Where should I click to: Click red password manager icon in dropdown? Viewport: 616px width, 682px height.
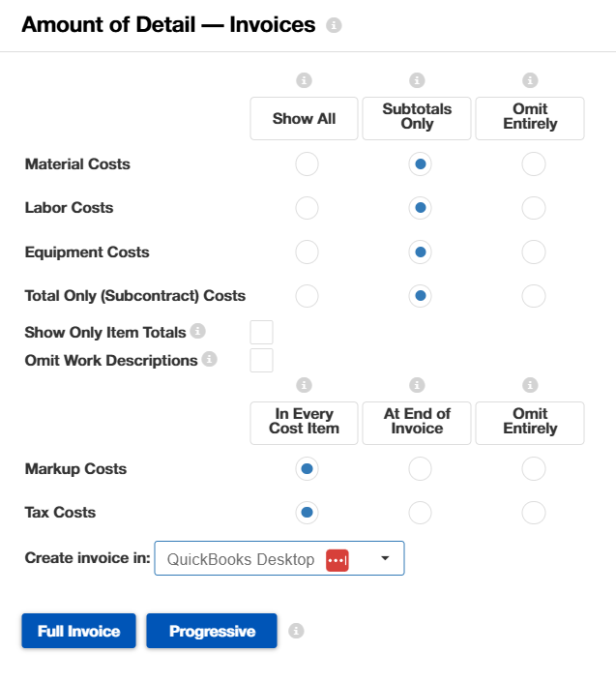pyautogui.click(x=337, y=559)
